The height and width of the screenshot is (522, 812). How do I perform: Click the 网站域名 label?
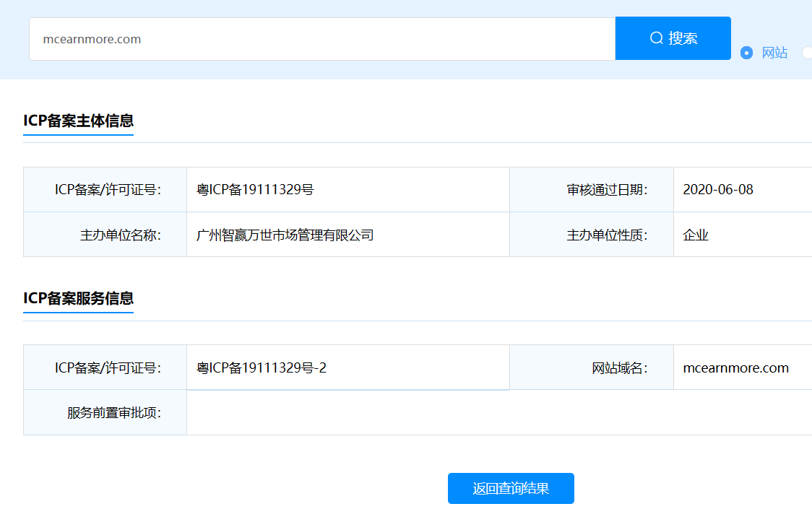[619, 367]
